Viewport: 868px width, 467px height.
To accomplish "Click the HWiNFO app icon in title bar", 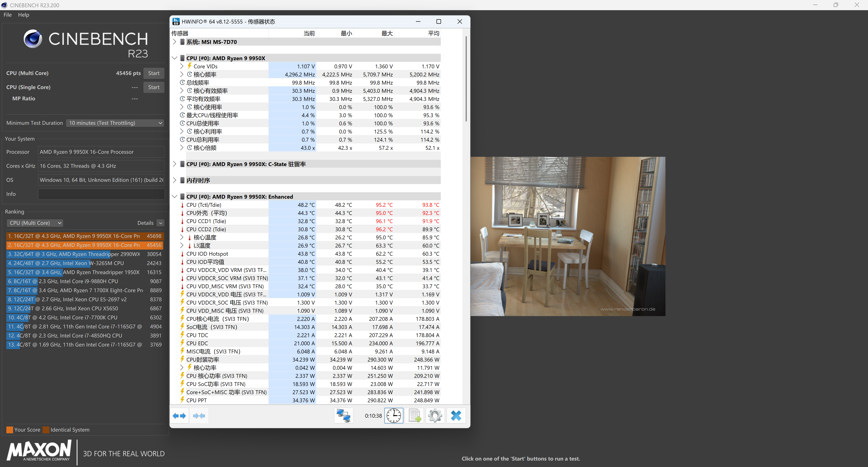I will tap(176, 21).
